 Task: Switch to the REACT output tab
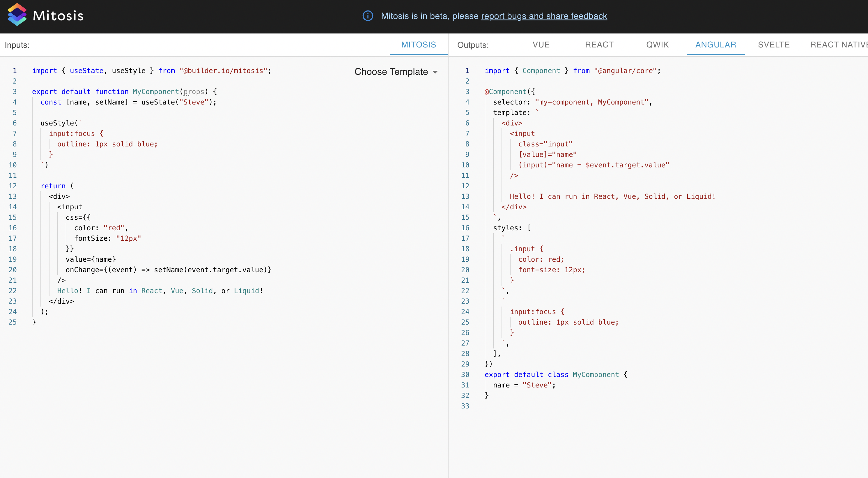(599, 45)
